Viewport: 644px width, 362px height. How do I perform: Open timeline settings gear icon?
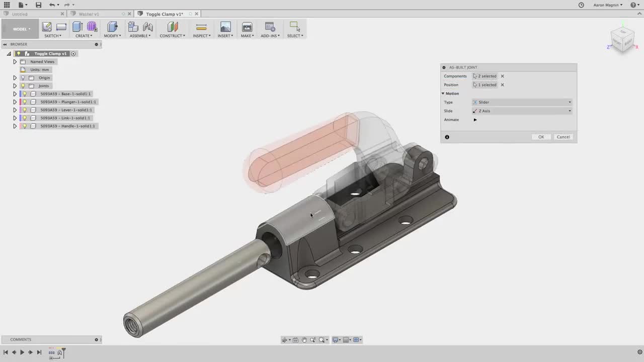tap(639, 352)
